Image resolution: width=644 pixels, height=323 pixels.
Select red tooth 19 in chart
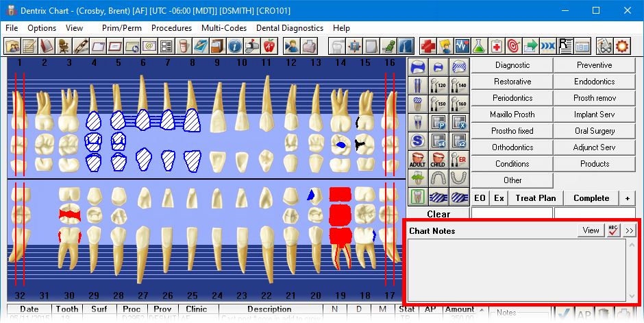pos(340,228)
